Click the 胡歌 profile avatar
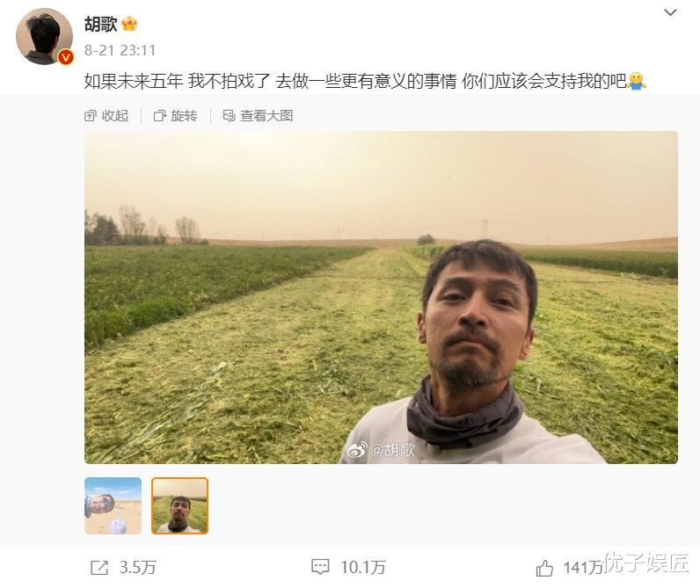The image size is (700, 588). coord(44,37)
